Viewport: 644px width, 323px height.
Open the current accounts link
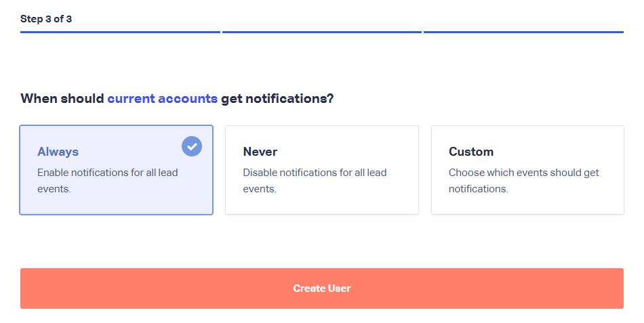[x=163, y=98]
